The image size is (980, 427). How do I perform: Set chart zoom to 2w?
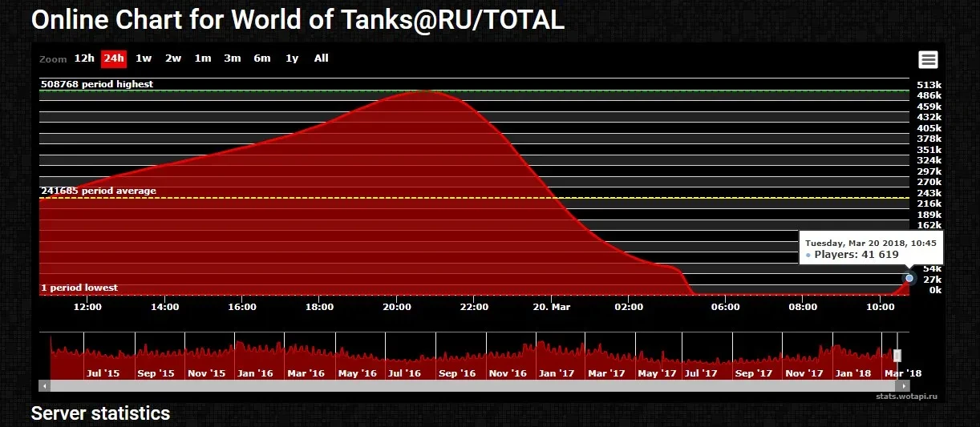tap(173, 58)
